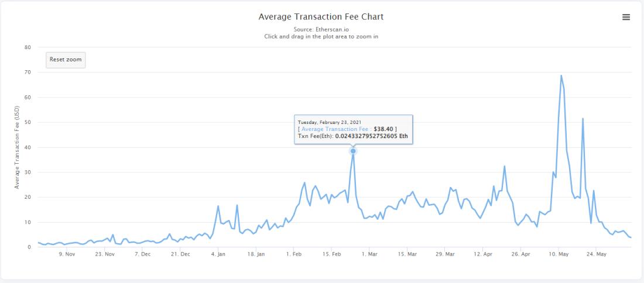Click the 1. Mar x-axis label
The image size is (644, 283).
369,254
